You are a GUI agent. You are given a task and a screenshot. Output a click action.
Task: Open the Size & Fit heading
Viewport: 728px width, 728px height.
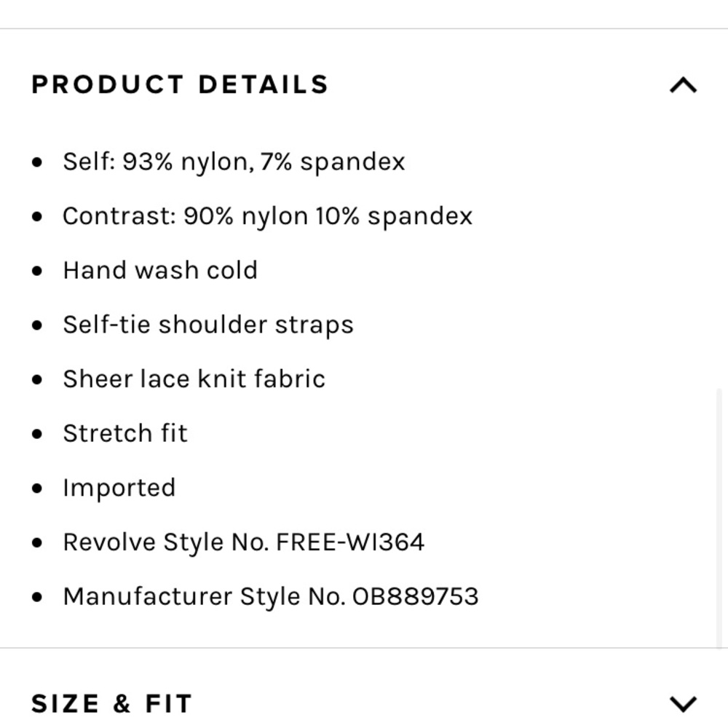point(111,704)
